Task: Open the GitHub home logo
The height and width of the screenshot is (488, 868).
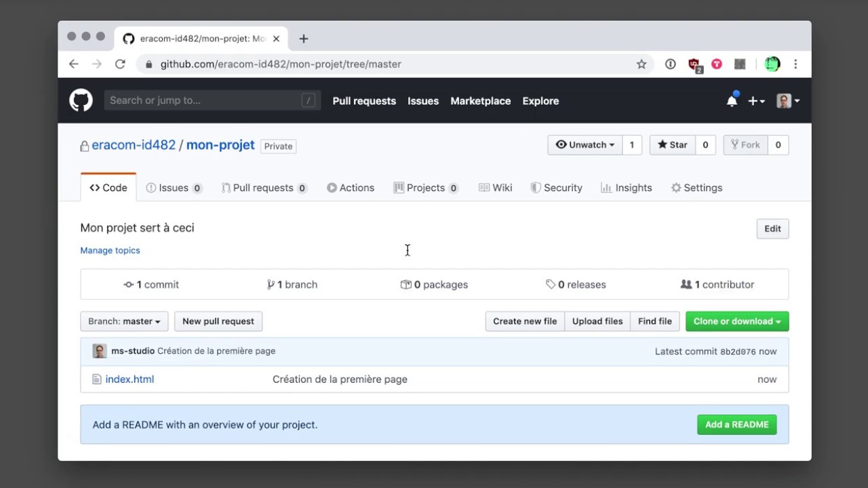Action: (81, 101)
